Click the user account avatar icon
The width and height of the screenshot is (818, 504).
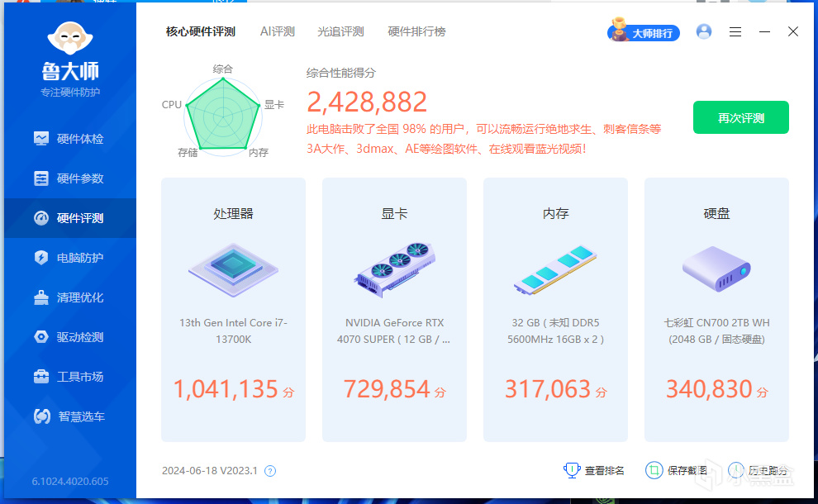704,32
